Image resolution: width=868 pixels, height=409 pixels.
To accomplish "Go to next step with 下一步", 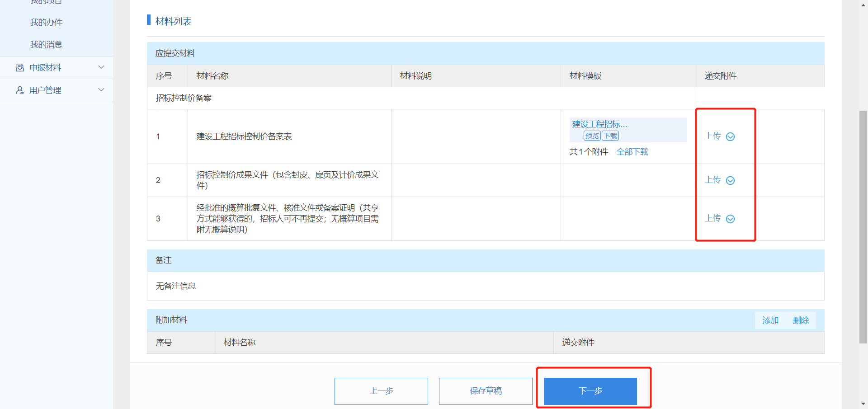I will (x=590, y=391).
